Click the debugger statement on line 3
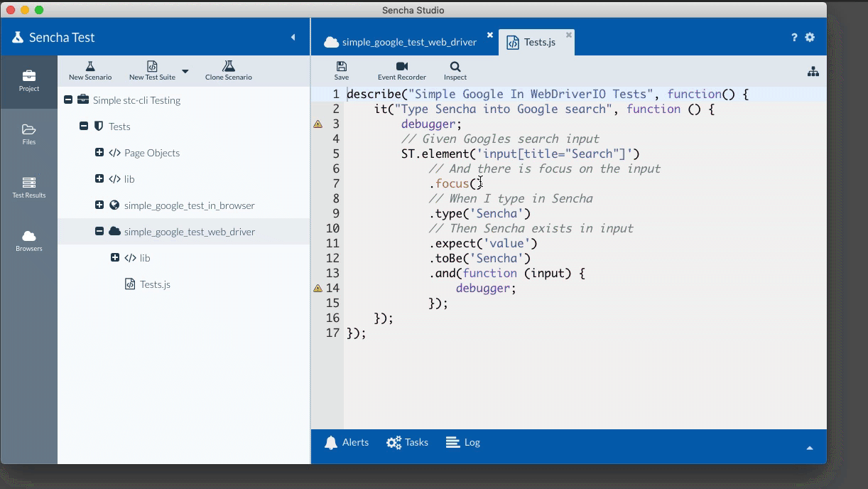868x489 pixels. pyautogui.click(x=431, y=124)
